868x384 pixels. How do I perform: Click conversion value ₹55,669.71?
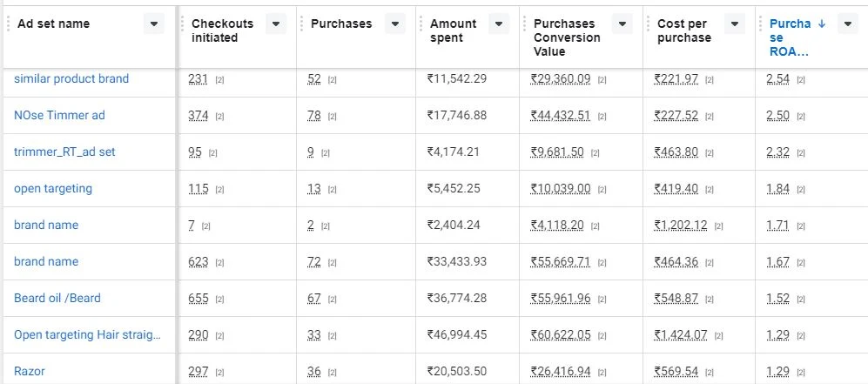pyautogui.click(x=560, y=262)
